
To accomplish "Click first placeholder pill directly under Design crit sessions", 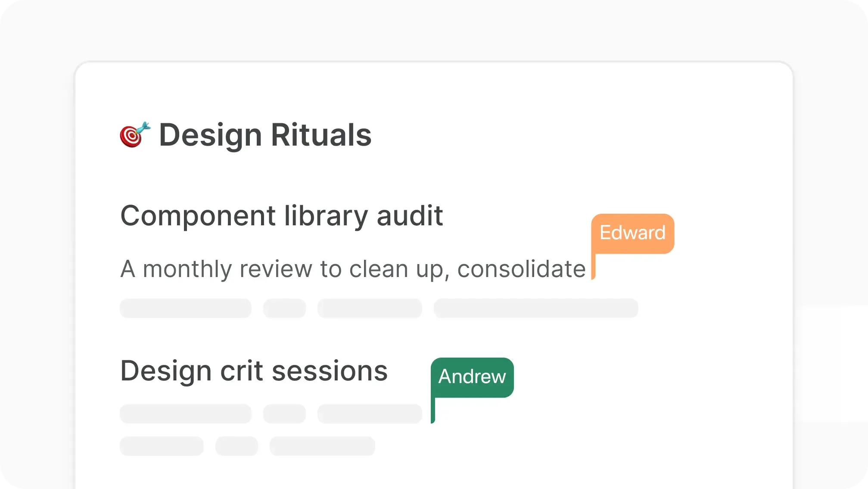I will click(186, 414).
